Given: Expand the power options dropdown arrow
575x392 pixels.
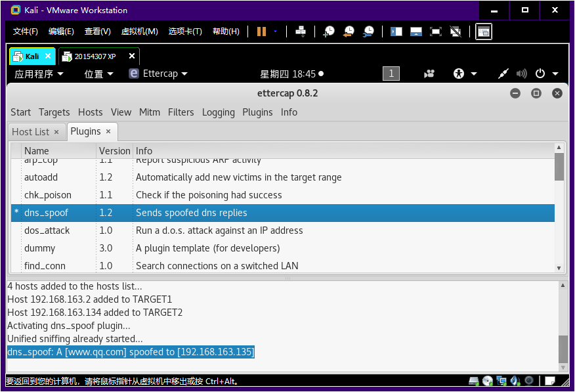Looking at the screenshot, I should 555,74.
